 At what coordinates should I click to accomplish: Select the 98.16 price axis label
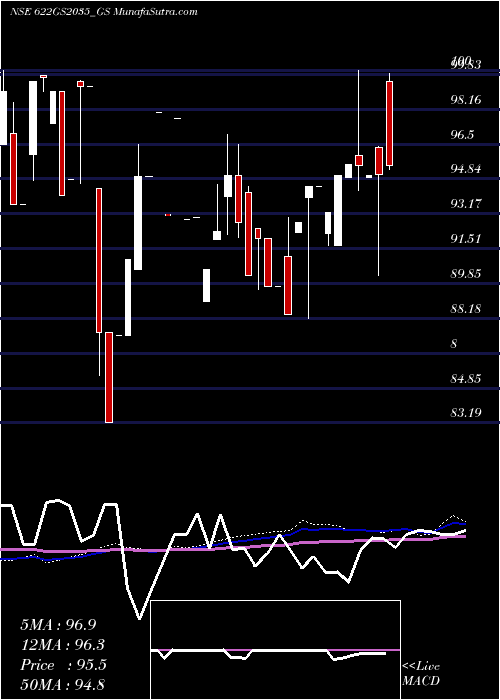click(x=466, y=100)
